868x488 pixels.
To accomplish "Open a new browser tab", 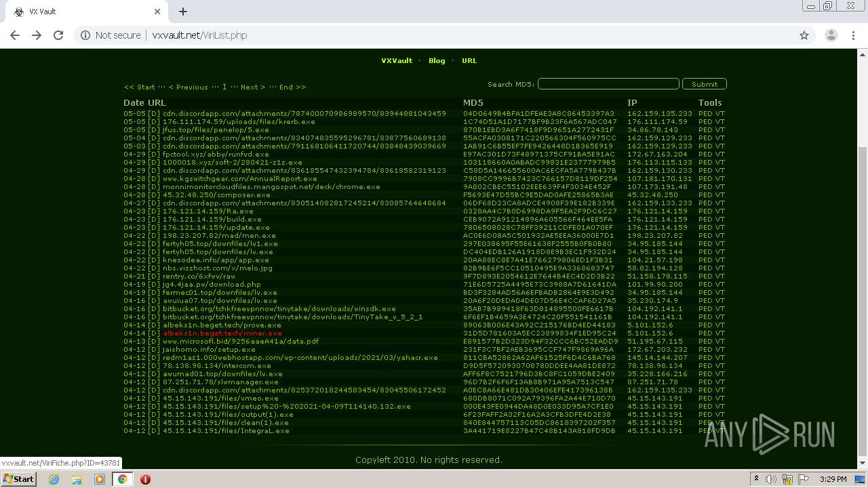I will [182, 12].
